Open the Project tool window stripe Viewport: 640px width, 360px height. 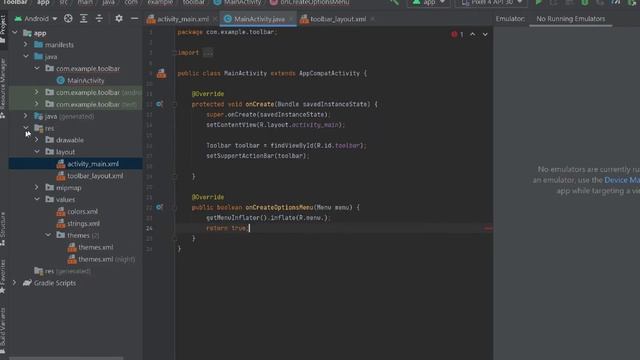click(3, 28)
